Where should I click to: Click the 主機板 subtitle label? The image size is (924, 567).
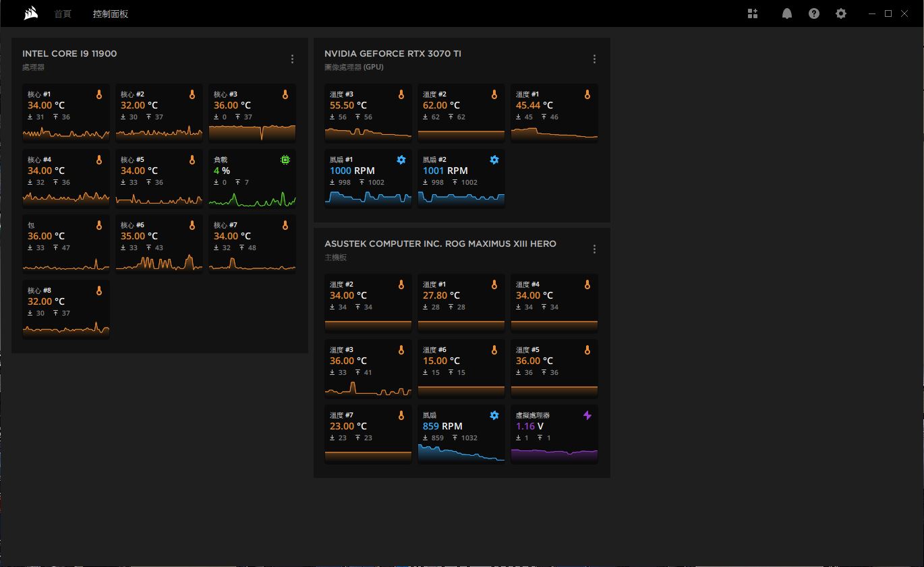coord(335,258)
